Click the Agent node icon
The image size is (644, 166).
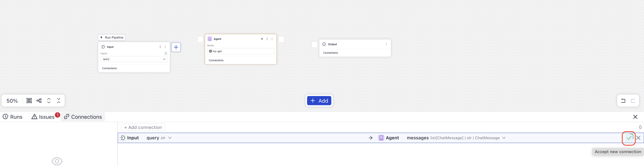point(210,39)
